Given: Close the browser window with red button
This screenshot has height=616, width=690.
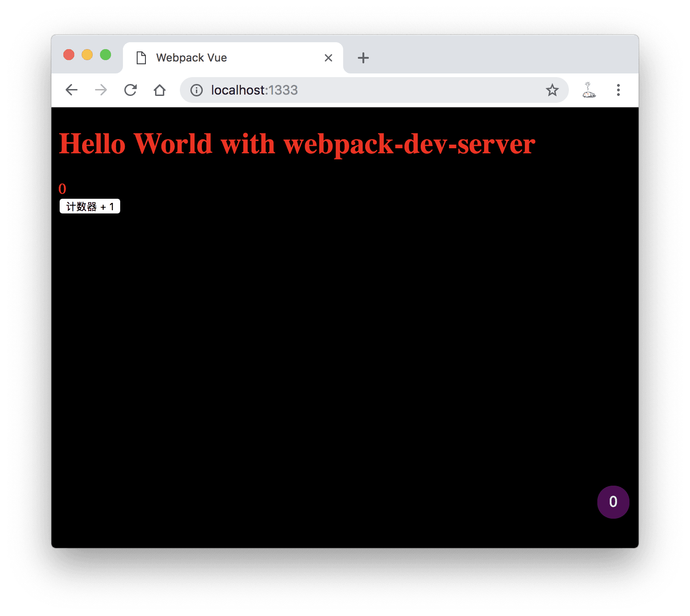Looking at the screenshot, I should (69, 55).
